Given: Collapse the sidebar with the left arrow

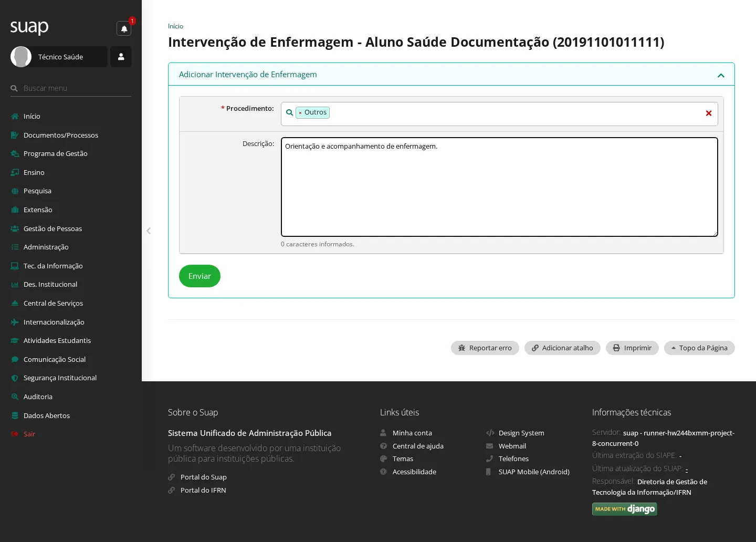Looking at the screenshot, I should 149,231.
